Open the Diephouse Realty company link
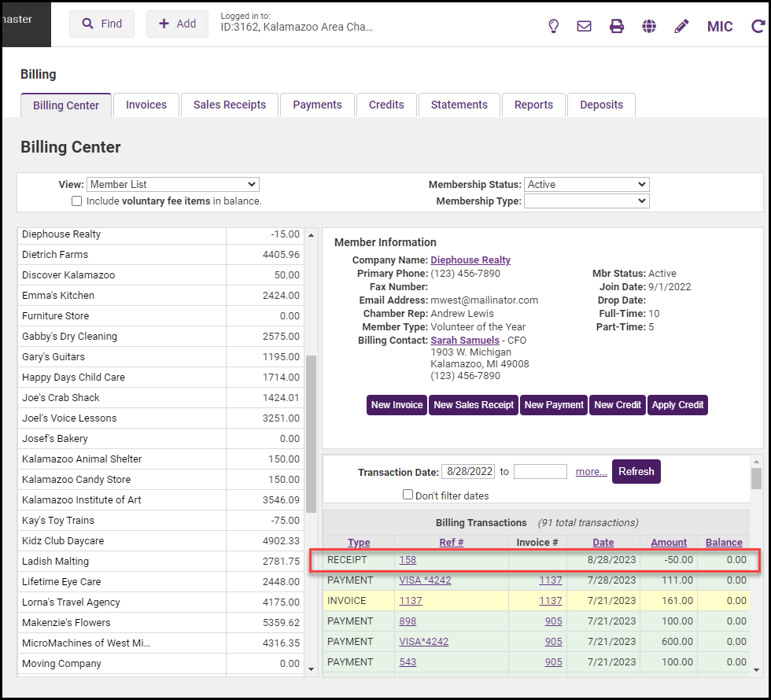 point(470,260)
